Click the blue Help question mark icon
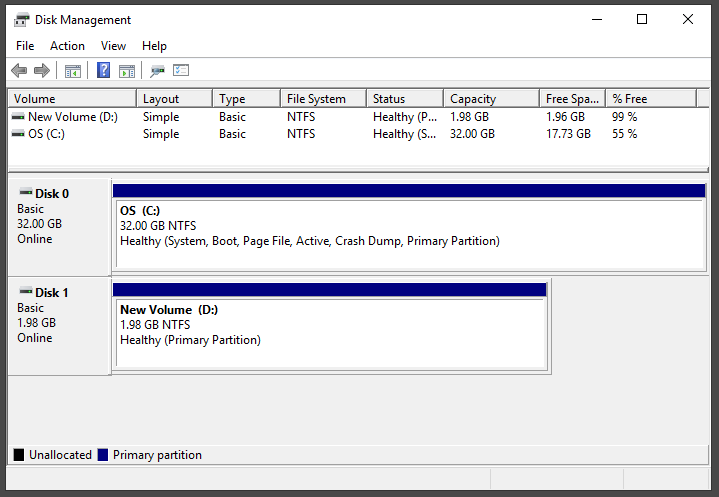 (103, 71)
